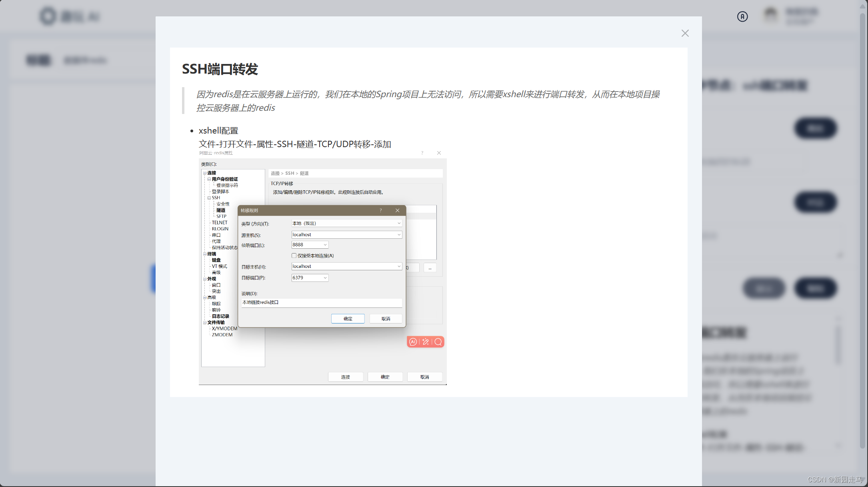Collapse the 用户身份验证 tree node
Image resolution: width=868 pixels, height=487 pixels.
tap(209, 179)
